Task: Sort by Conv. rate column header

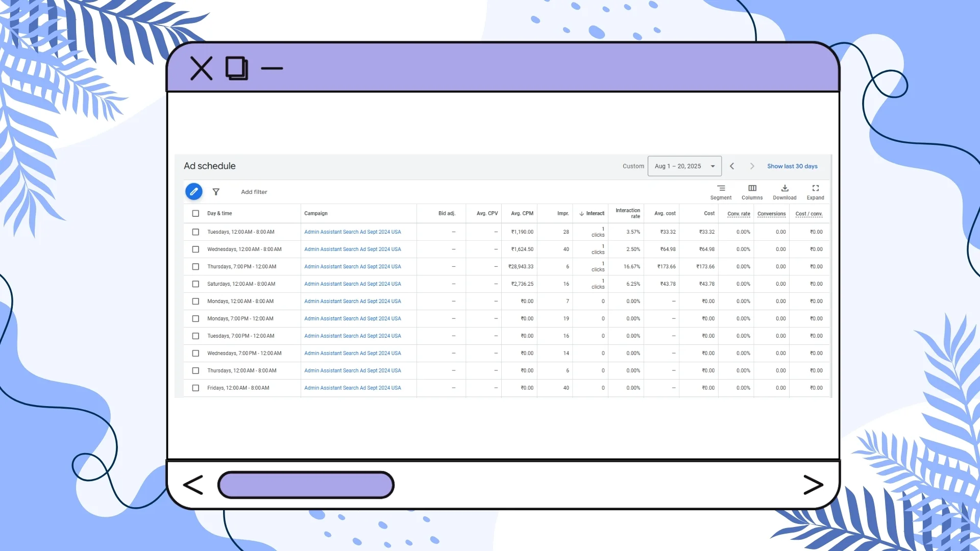Action: [739, 214]
